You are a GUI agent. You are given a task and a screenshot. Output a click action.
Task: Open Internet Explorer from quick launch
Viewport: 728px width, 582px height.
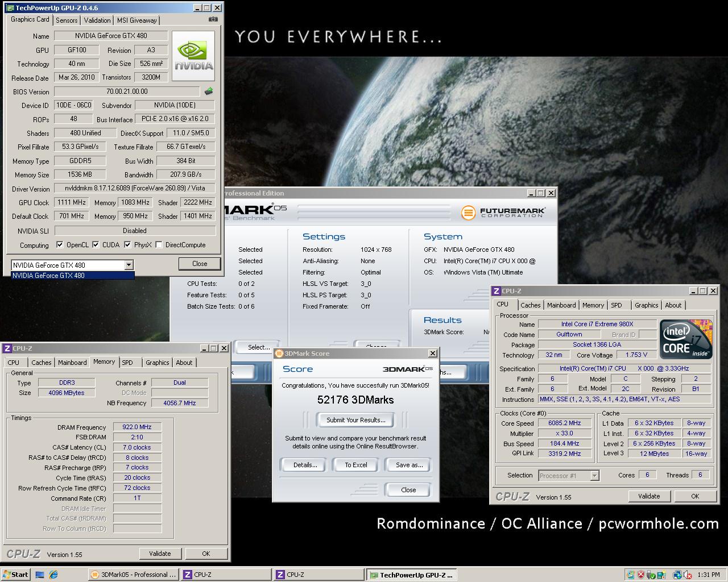53,575
